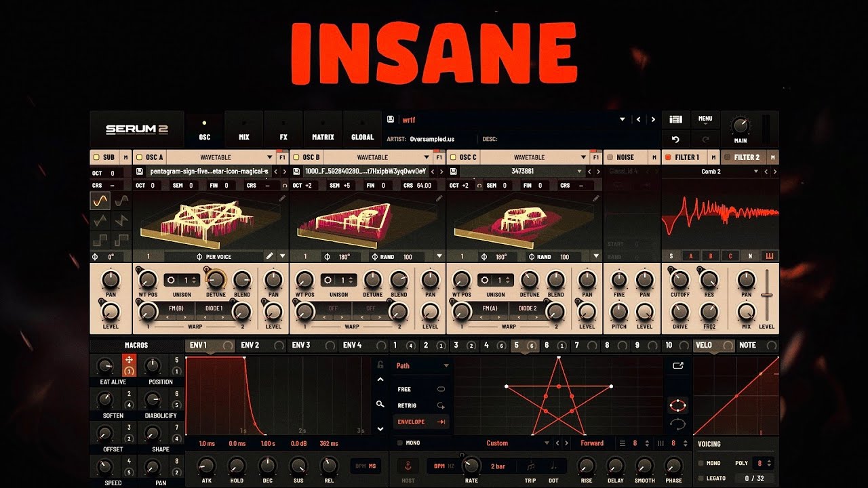This screenshot has width=868, height=488.
Task: Open the preset name dropdown arrow
Action: point(623,120)
